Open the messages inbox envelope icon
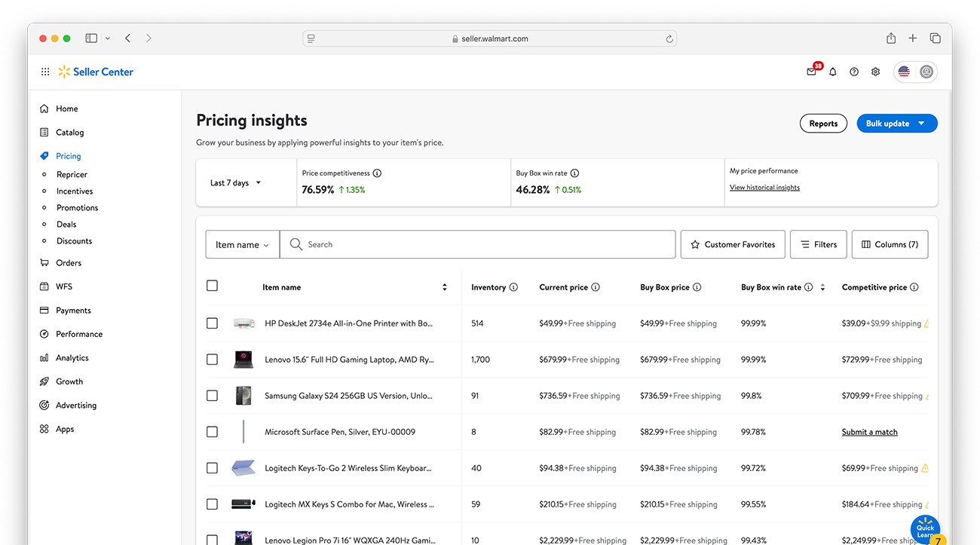 coord(811,72)
